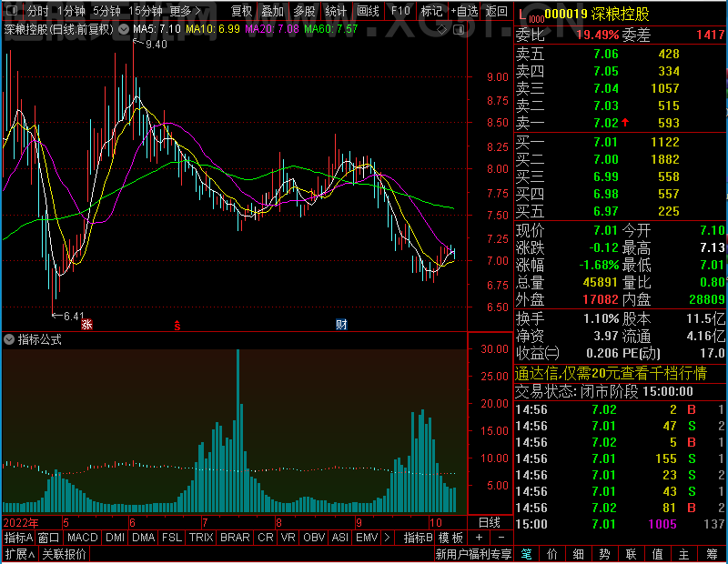Click the 多股 multi-stock button
728x564 pixels.
304,11
